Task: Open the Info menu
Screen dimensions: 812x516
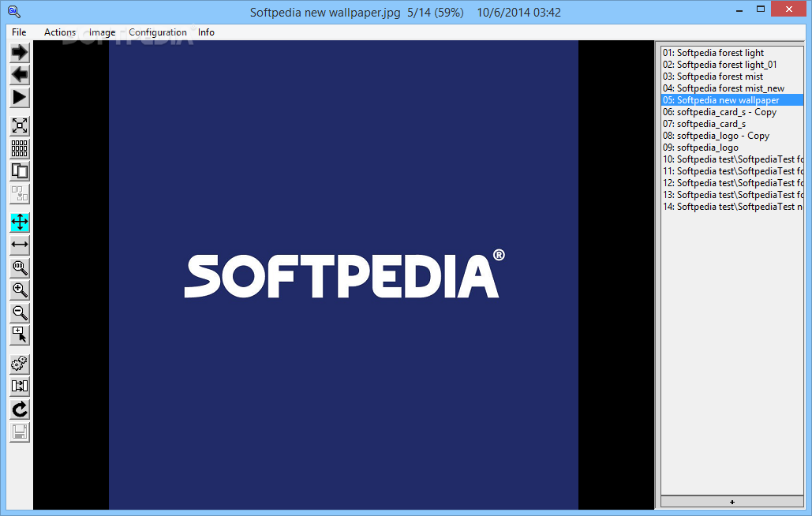Action: point(206,32)
